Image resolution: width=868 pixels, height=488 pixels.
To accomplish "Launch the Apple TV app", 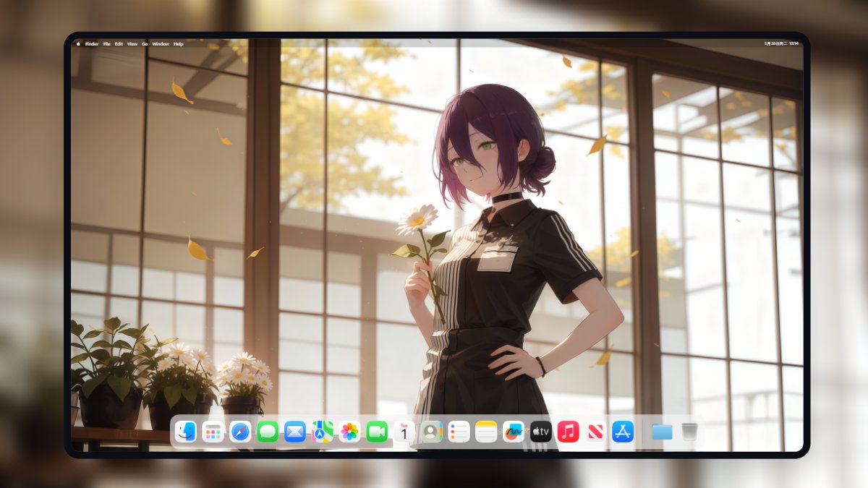I will 540,432.
